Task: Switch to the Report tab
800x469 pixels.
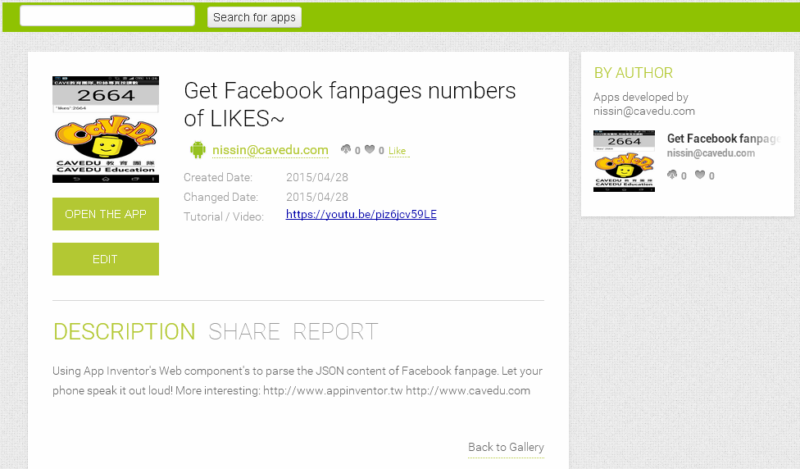Action: click(335, 332)
